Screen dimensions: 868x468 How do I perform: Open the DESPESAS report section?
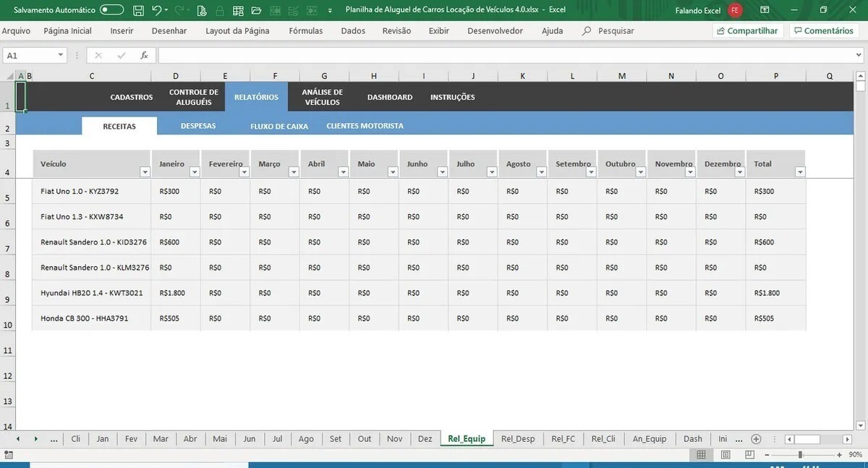pyautogui.click(x=198, y=126)
